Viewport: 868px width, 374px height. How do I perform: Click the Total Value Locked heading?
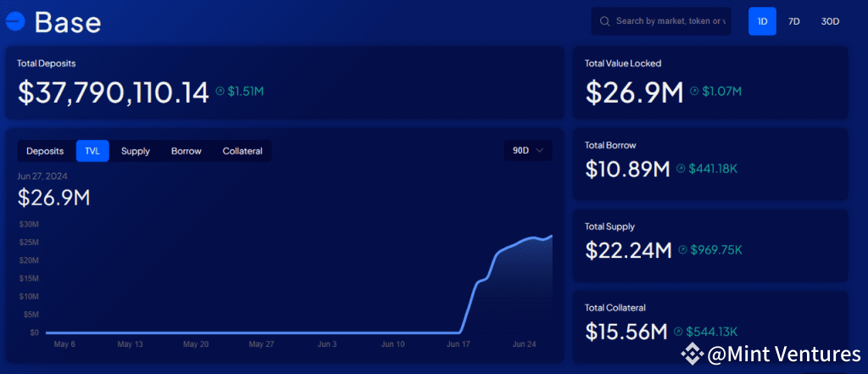pyautogui.click(x=623, y=63)
